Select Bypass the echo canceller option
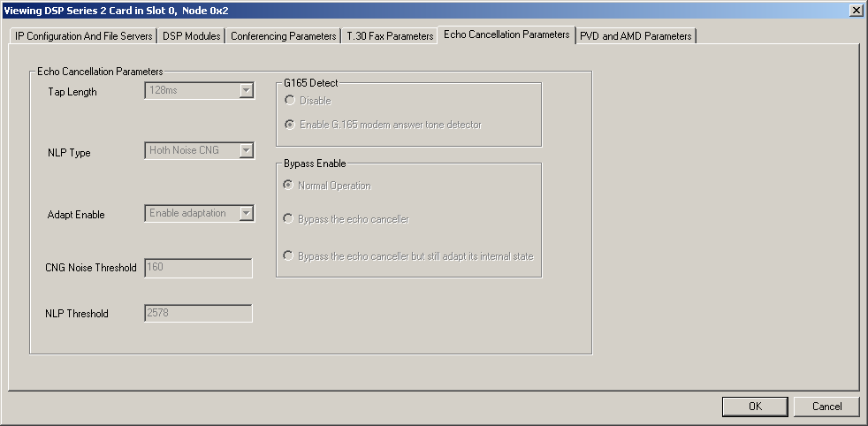 (x=289, y=218)
